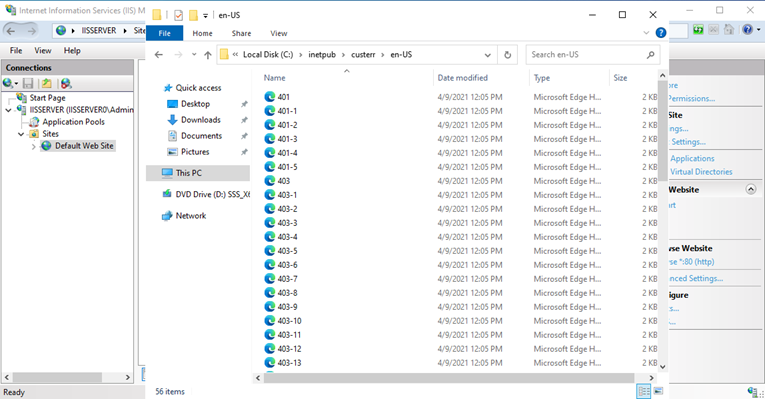The height and width of the screenshot is (399, 765).
Task: Go up one folder level arrow
Action: pyautogui.click(x=208, y=55)
